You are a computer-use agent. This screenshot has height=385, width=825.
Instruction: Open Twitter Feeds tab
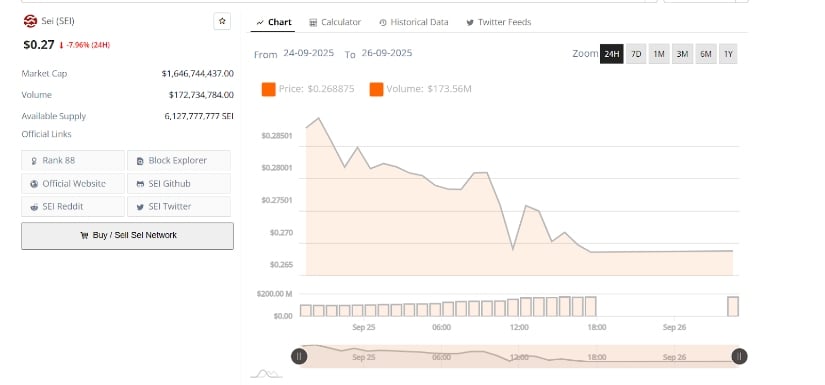click(x=498, y=22)
